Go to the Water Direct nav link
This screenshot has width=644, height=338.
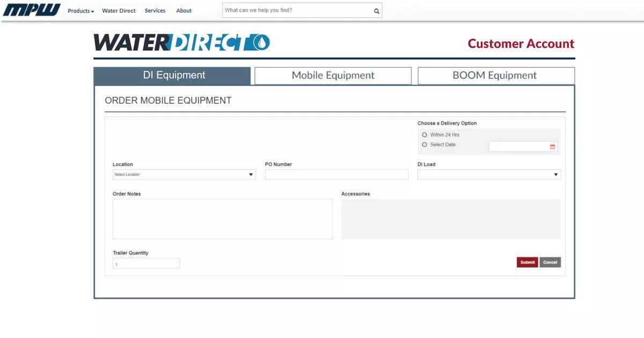point(119,11)
